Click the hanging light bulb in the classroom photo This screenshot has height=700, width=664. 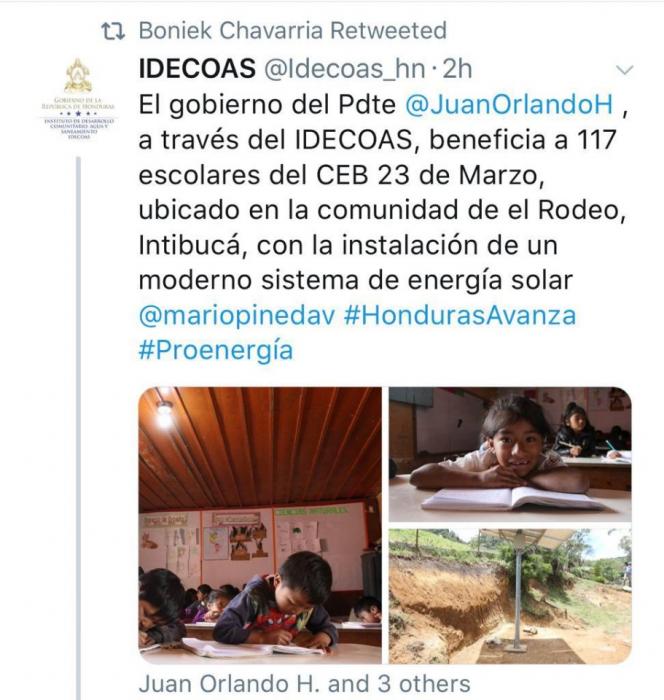tap(164, 413)
